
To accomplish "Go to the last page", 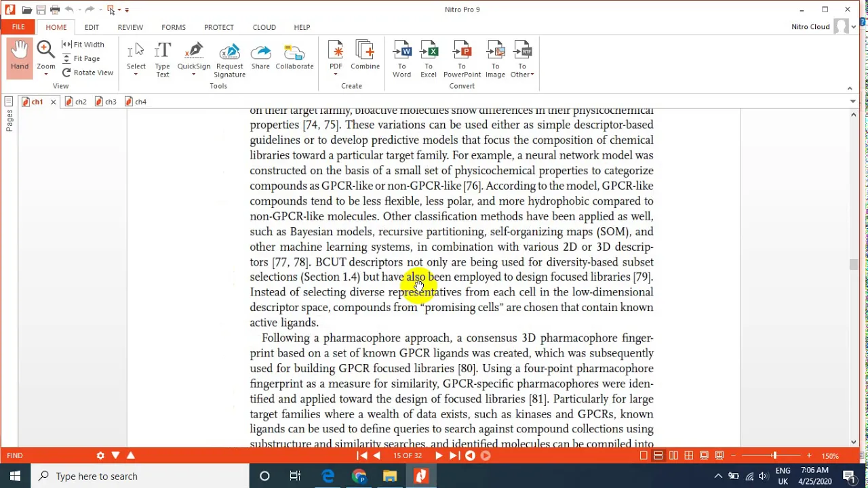I will [x=454, y=455].
